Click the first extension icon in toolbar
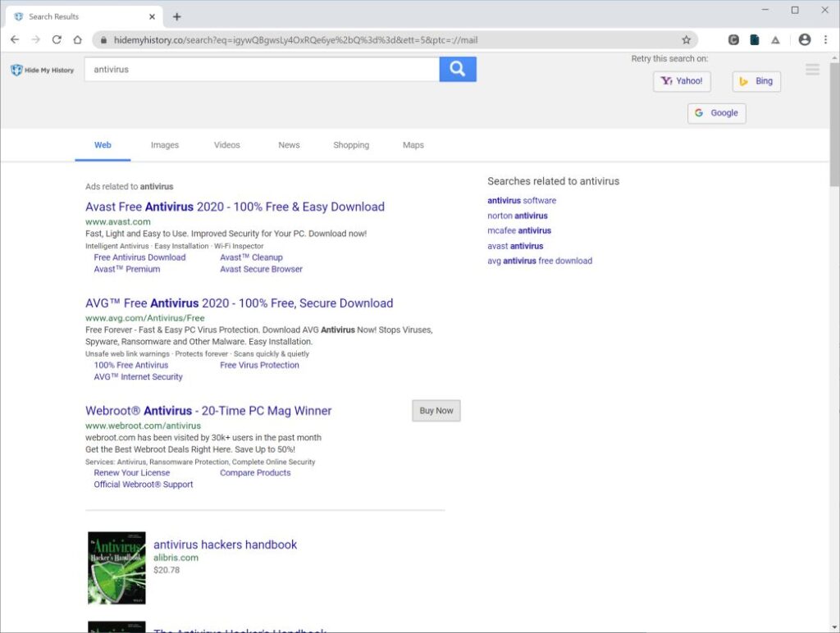 (x=733, y=39)
